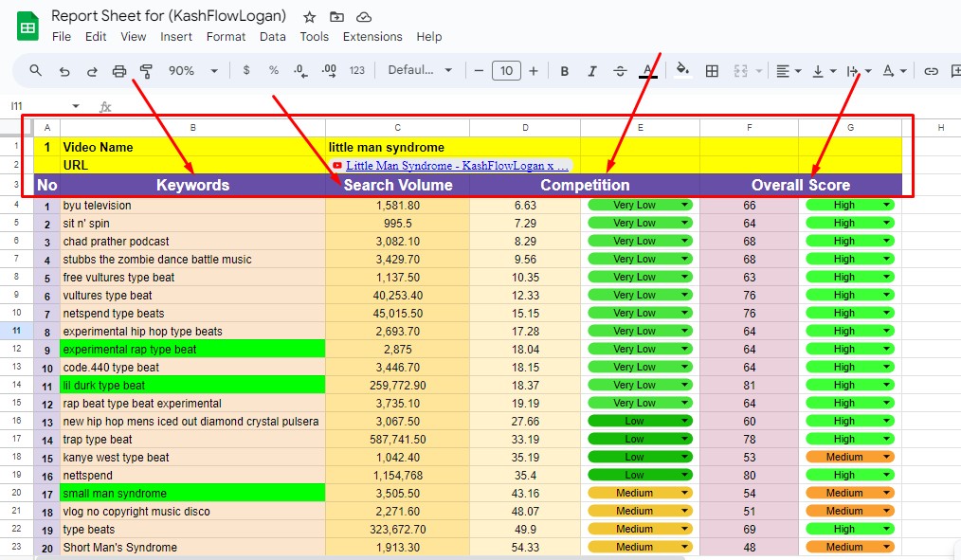Open text color picker
The height and width of the screenshot is (560, 961).
coord(648,71)
